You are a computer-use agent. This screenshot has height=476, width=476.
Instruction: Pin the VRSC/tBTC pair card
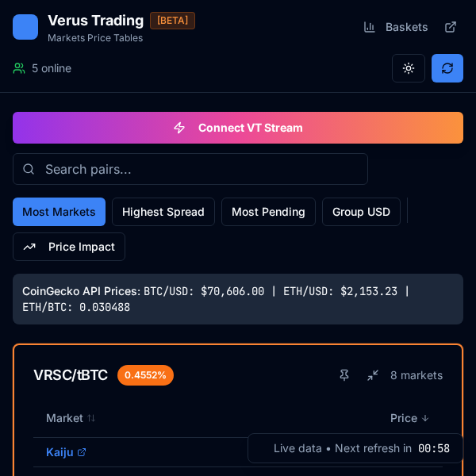click(x=344, y=375)
